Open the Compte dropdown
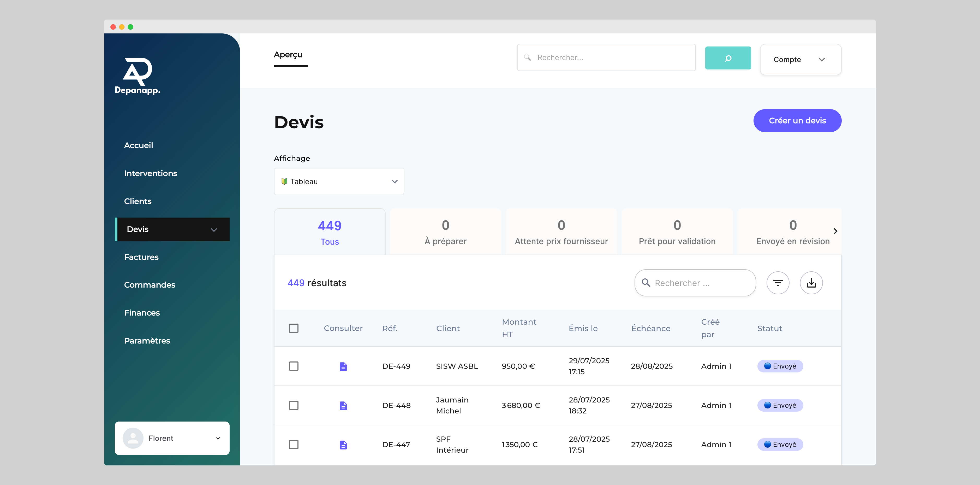 tap(800, 59)
